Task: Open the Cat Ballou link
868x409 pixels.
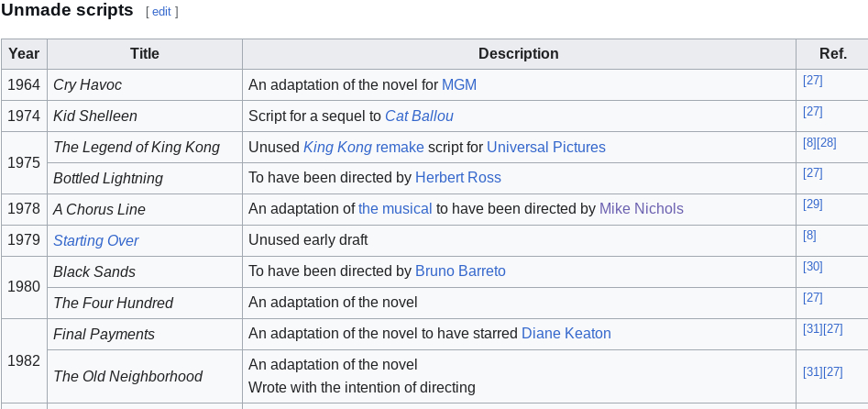Action: [419, 116]
